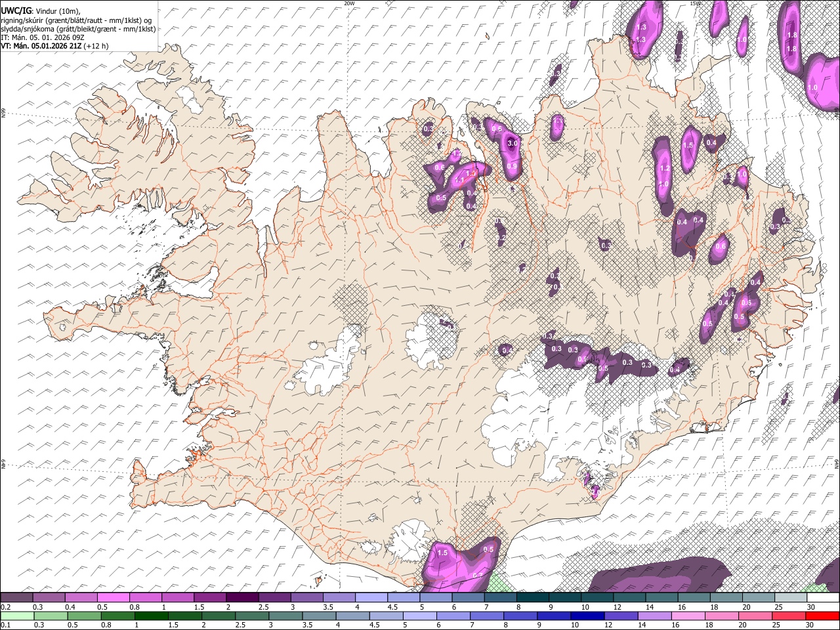
Task: Click the 0.2 dark purple swatch in upper legend row
Action: 16,598
